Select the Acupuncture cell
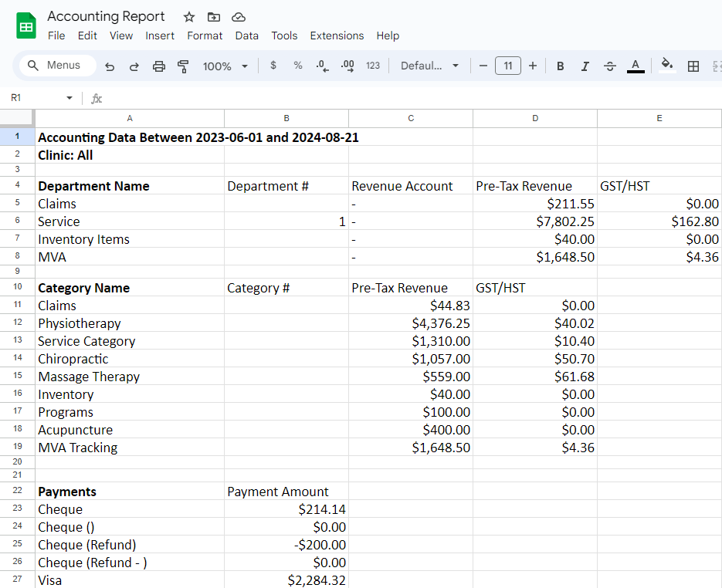Image resolution: width=722 pixels, height=588 pixels. click(x=130, y=430)
